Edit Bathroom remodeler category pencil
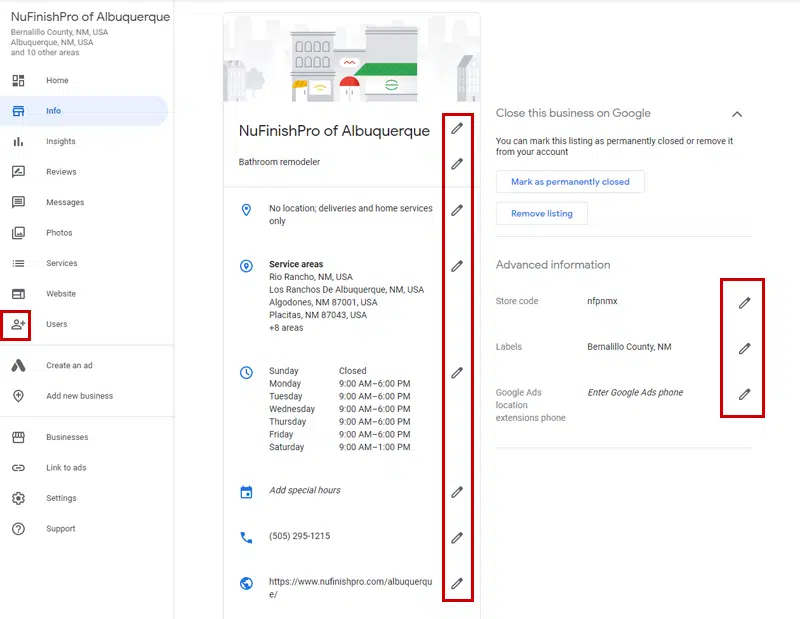Image resolution: width=800 pixels, height=619 pixels. click(457, 164)
